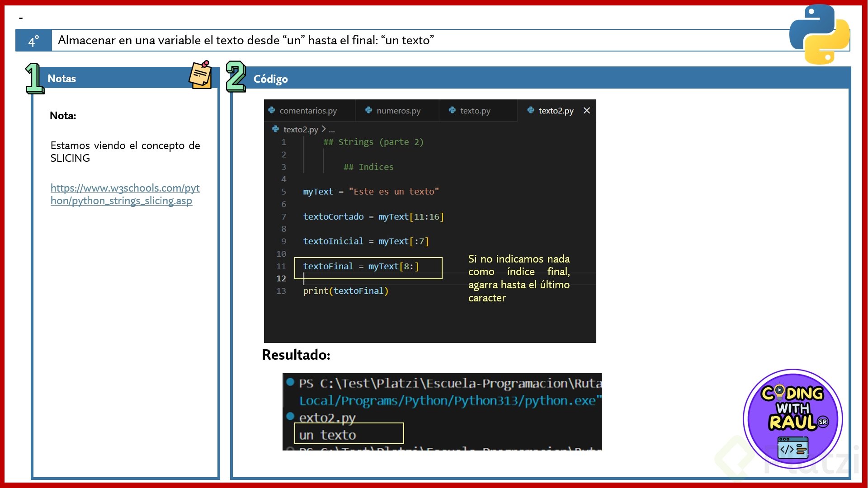The width and height of the screenshot is (868, 488).
Task: Click the Python logo in top corner
Action: [819, 34]
